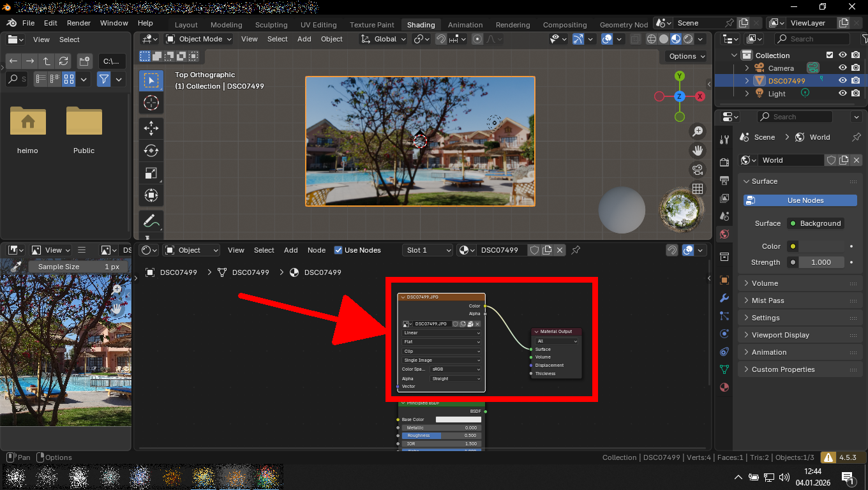Switch to the Compositing workspace tab
Viewport: 868px width, 490px height.
click(564, 25)
